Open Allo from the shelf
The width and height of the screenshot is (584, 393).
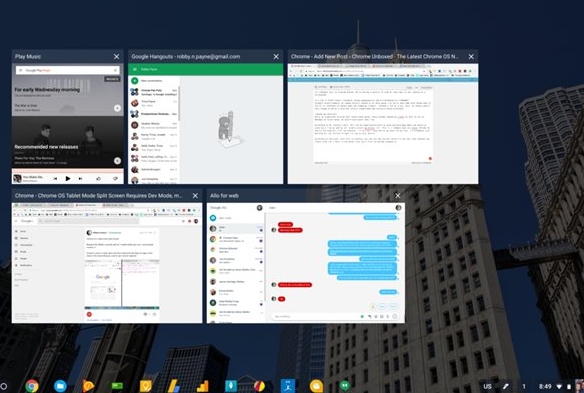click(316, 386)
